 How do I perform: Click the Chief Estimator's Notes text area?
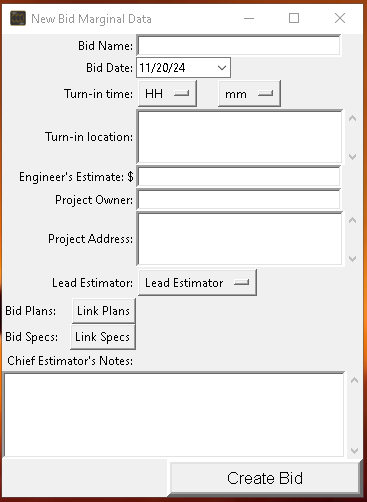point(174,415)
